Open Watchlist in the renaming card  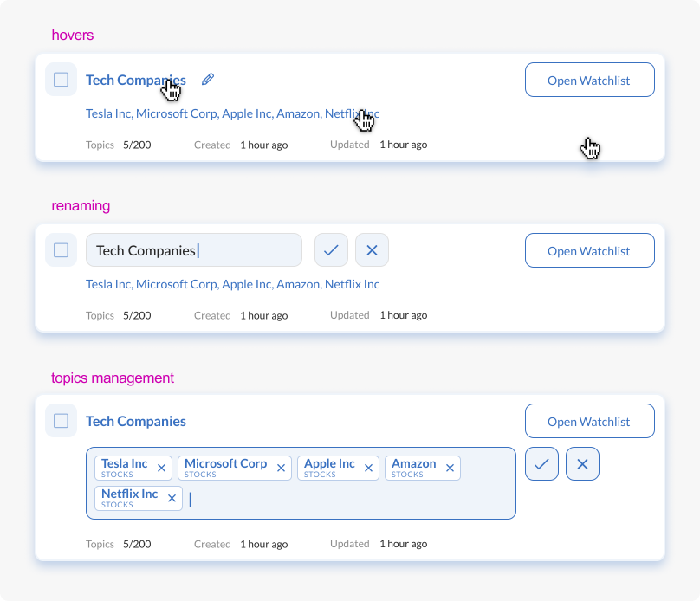click(589, 250)
